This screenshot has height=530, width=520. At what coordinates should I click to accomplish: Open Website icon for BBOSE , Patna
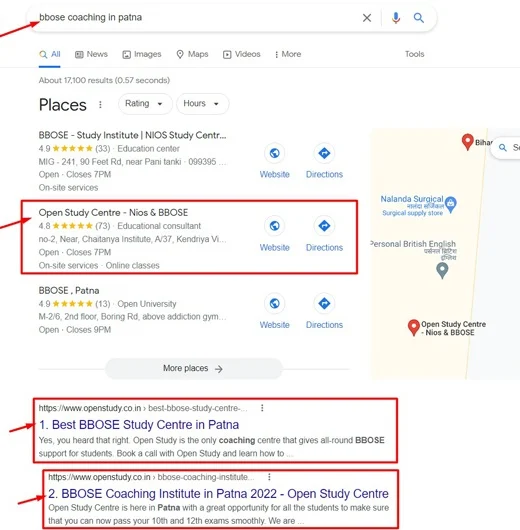(275, 304)
